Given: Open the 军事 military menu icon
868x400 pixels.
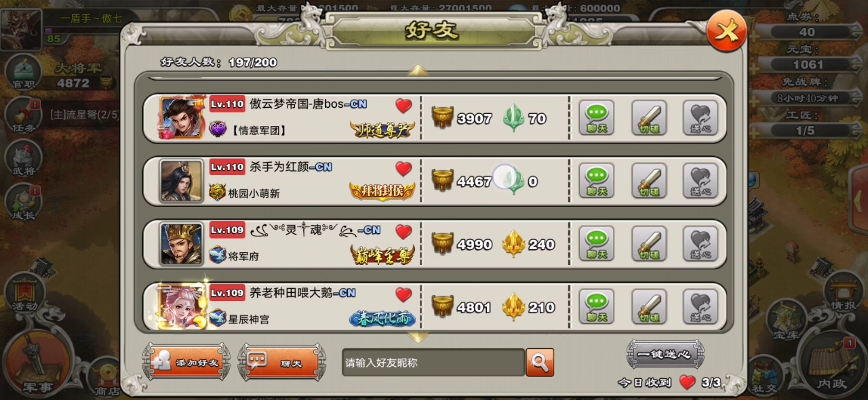Looking at the screenshot, I should coord(37,363).
